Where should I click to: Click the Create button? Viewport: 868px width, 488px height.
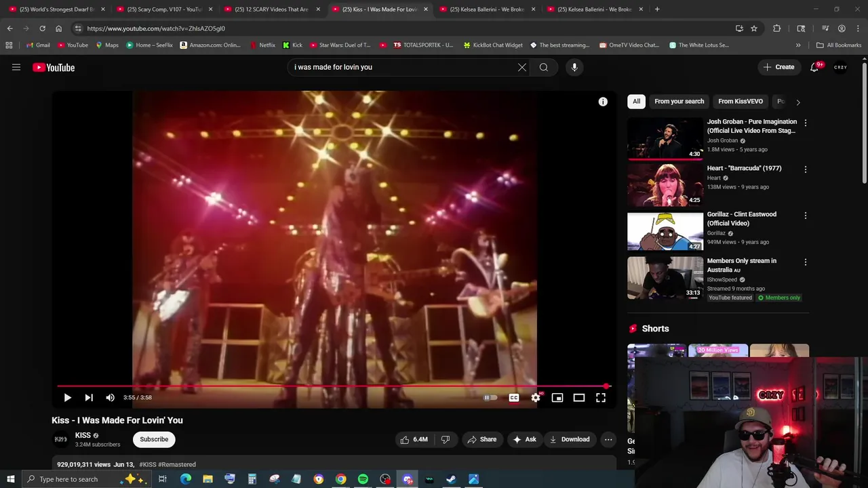778,67
